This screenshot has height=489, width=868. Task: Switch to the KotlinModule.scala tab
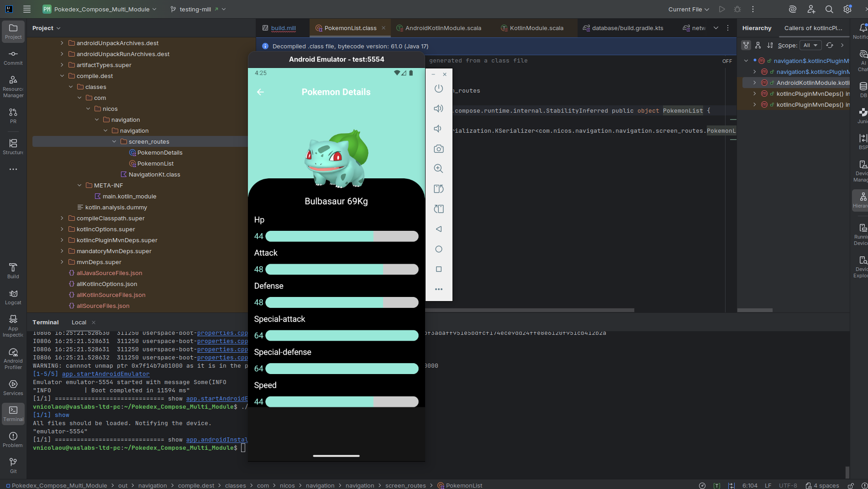(x=532, y=28)
